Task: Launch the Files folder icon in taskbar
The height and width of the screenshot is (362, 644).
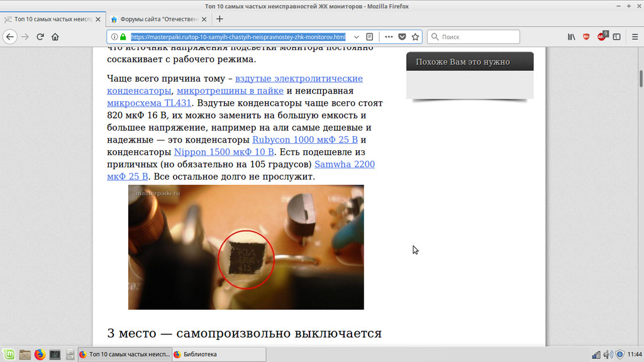Action: tap(25, 354)
